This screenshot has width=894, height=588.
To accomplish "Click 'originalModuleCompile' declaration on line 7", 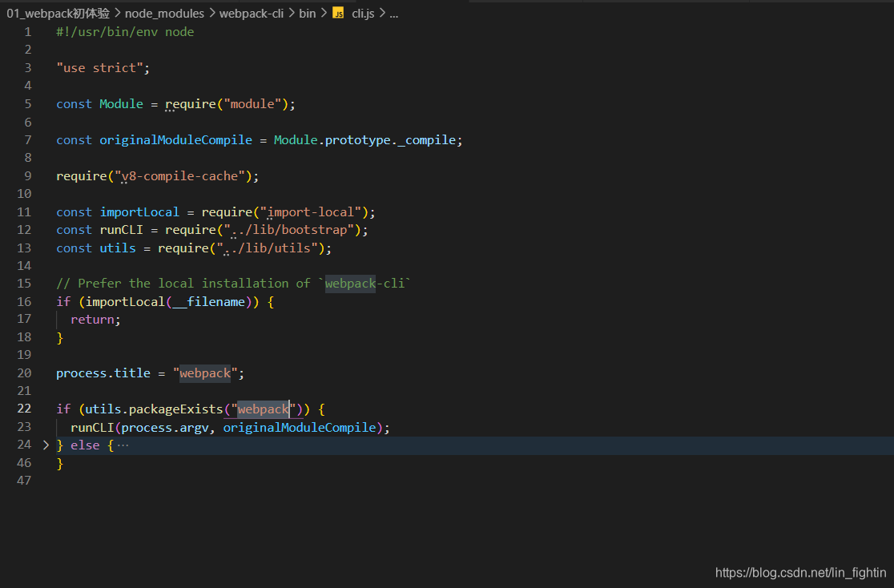I will (x=175, y=139).
